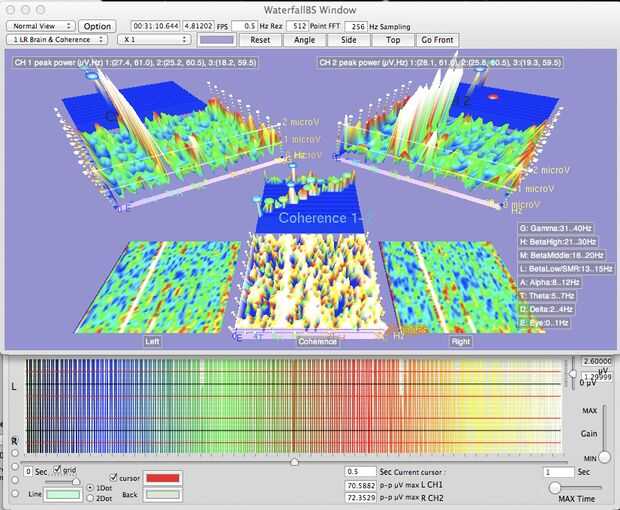Click the CH 1 peak power label
Screen dimensions: 620x510
(x=135, y=62)
